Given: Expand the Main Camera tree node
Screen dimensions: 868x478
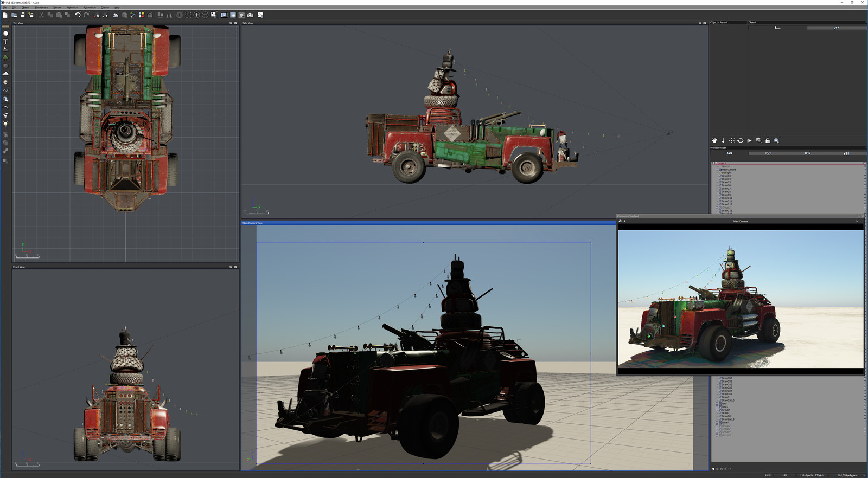Looking at the screenshot, I should (717, 170).
